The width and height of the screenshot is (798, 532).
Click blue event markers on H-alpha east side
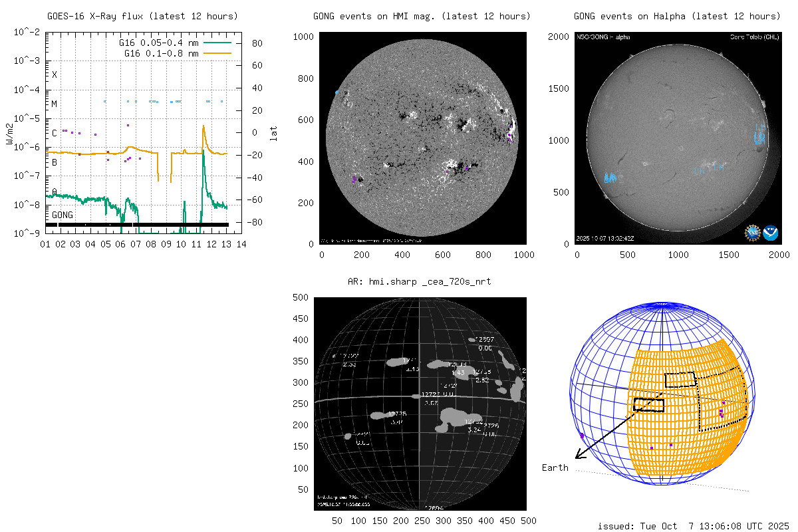click(610, 178)
